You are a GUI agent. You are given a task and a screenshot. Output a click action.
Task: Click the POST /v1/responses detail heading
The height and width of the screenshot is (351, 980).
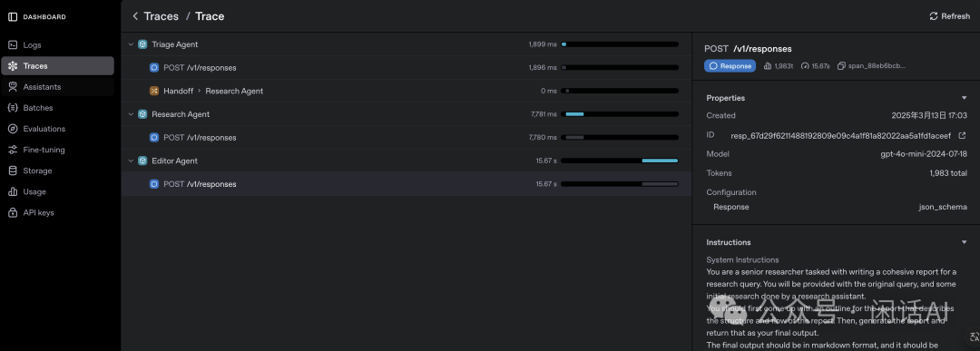748,49
